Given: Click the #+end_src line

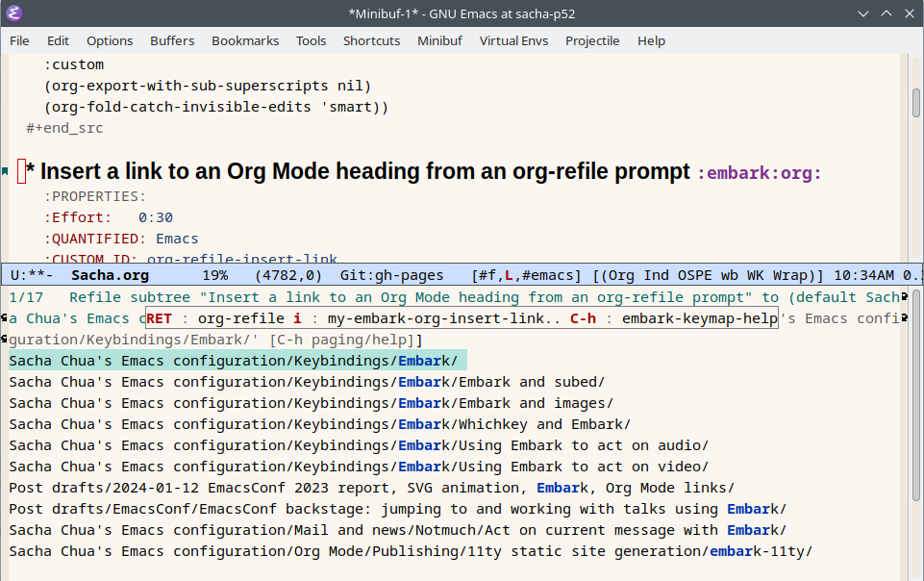Looking at the screenshot, I should point(64,128).
